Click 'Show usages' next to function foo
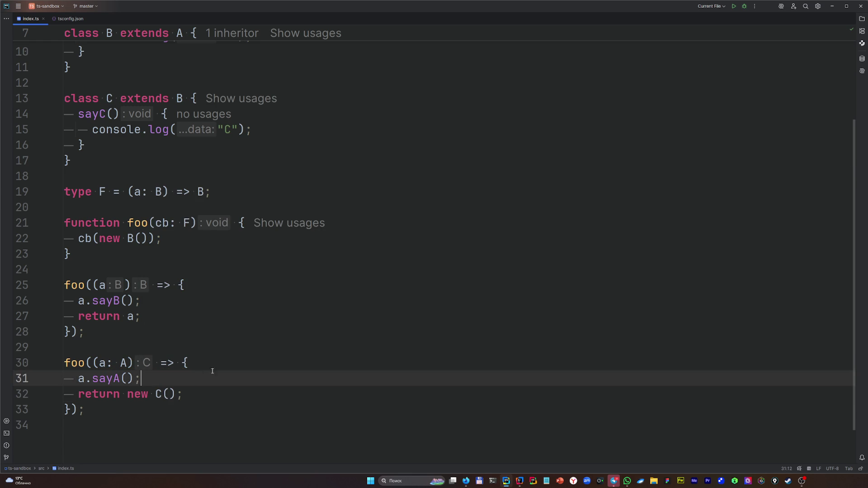This screenshot has width=868, height=488. 289,223
